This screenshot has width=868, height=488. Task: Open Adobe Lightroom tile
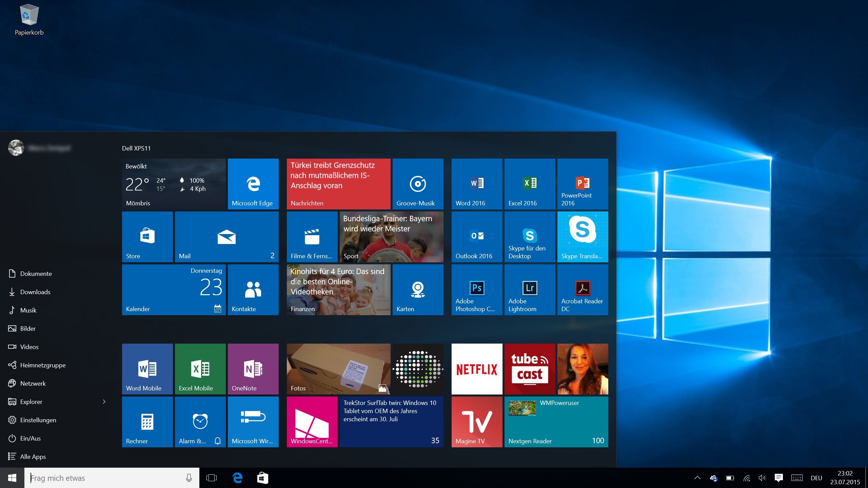tap(530, 289)
